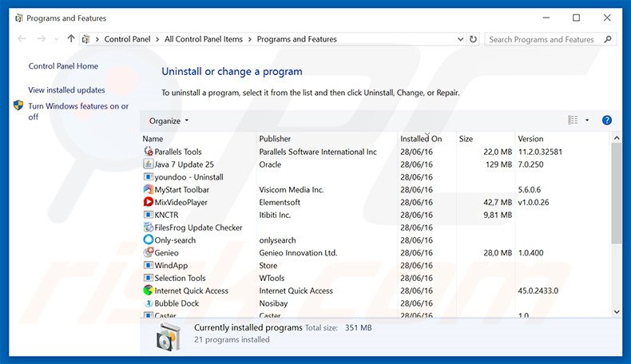The height and width of the screenshot is (364, 631).
Task: Click the Nosibay publisher cell
Action: (x=273, y=303)
